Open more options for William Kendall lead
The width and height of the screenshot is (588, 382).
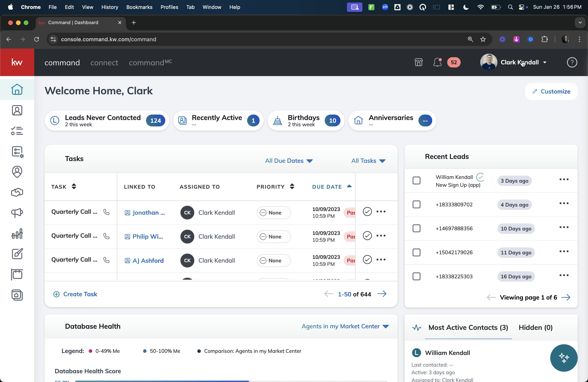pos(564,179)
